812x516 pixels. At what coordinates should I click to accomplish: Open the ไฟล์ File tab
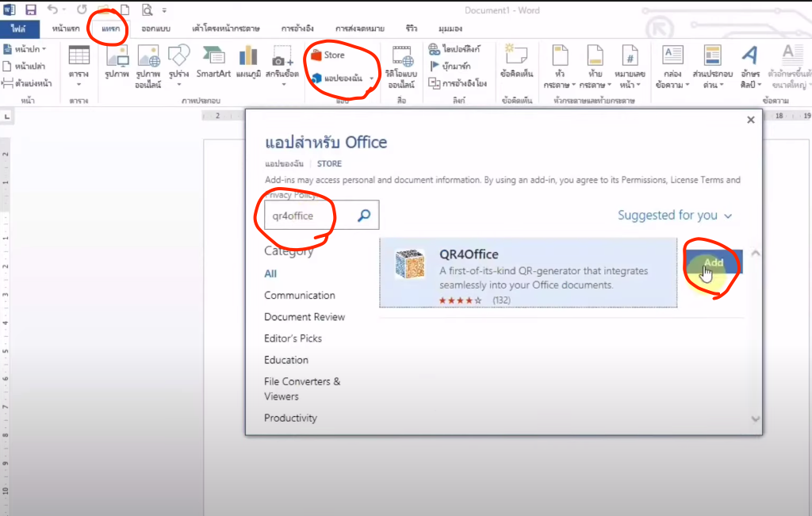[x=19, y=29]
